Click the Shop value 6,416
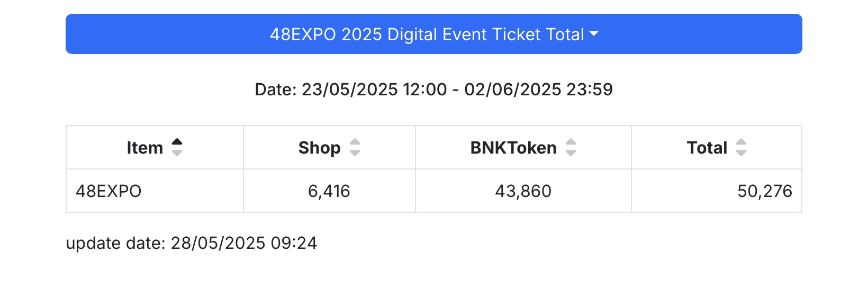Screen dimensions: 868x286 click(x=329, y=191)
